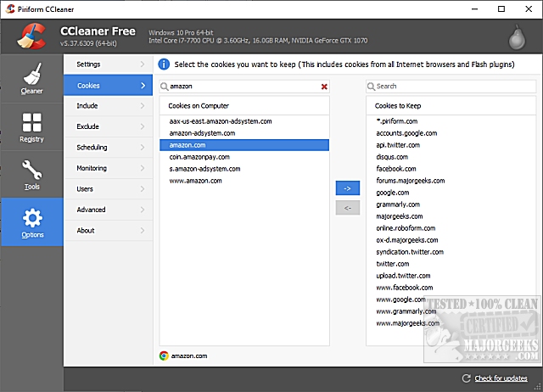
Task: Open the Tools section
Action: point(31,175)
